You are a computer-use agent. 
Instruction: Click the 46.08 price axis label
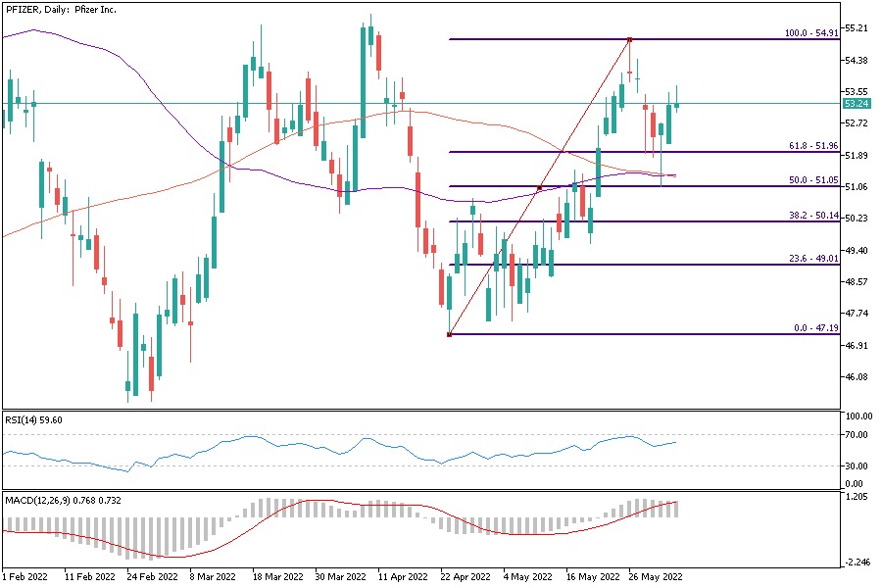[x=857, y=377]
